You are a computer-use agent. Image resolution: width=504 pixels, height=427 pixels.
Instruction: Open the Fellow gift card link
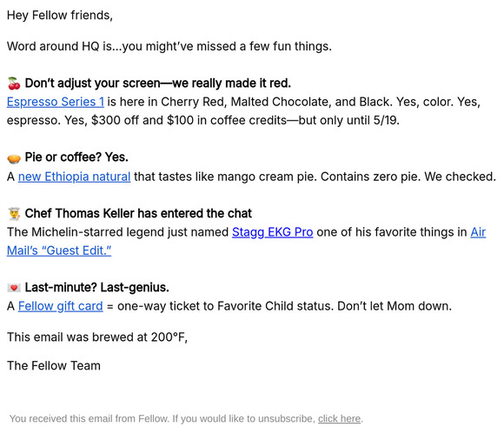[61, 306]
